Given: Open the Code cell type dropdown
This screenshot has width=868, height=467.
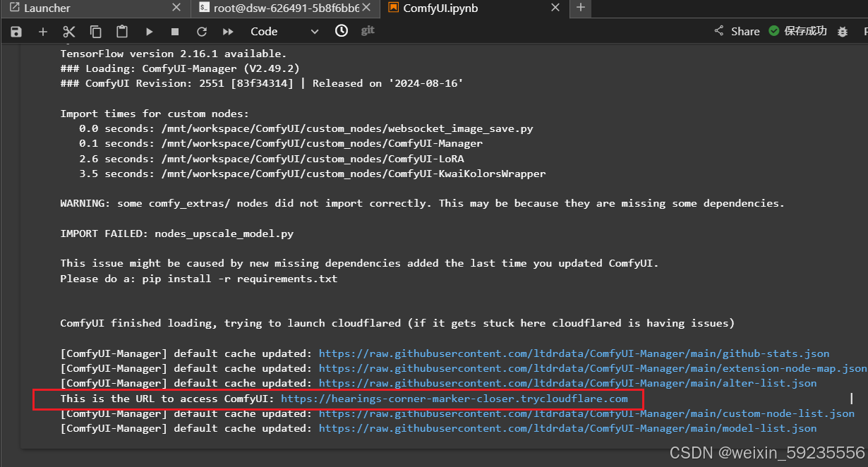Looking at the screenshot, I should pyautogui.click(x=285, y=32).
